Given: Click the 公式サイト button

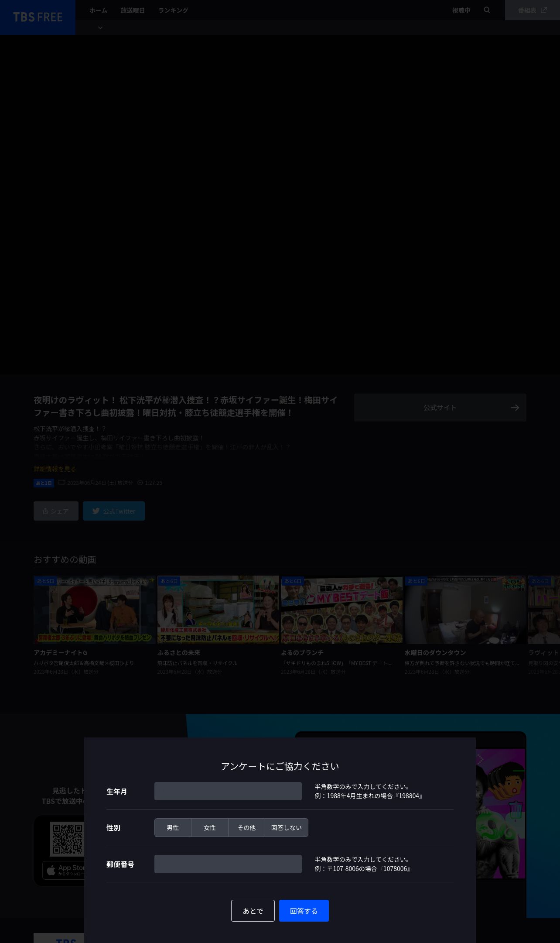Looking at the screenshot, I should coord(440,408).
